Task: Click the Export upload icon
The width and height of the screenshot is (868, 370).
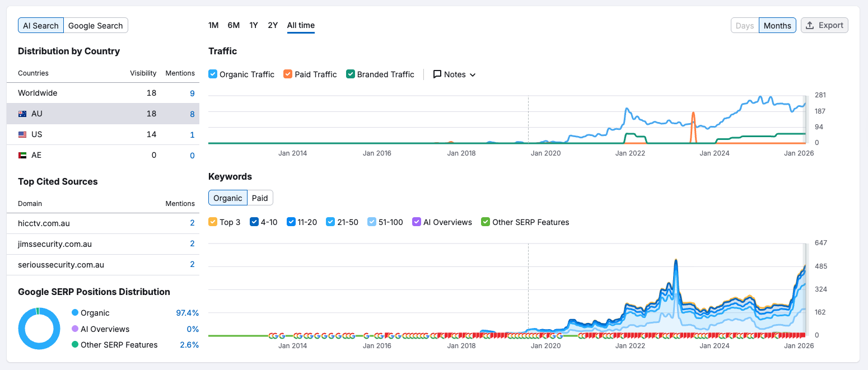Action: (810, 25)
